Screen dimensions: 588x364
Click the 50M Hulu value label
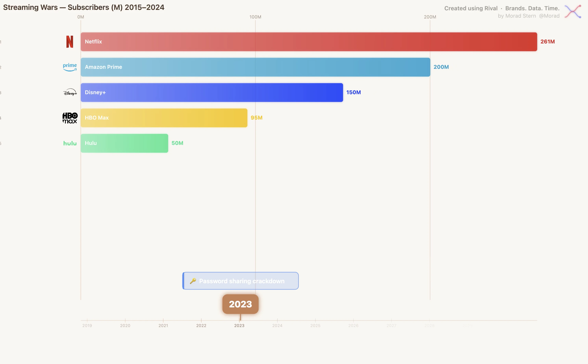click(177, 143)
